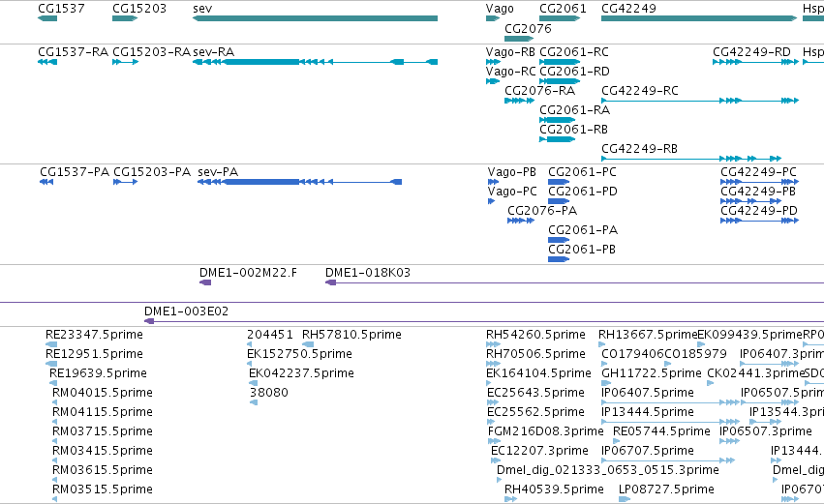Image resolution: width=824 pixels, height=504 pixels.
Task: Select protein Vago-PC
Action: pyautogui.click(x=491, y=201)
